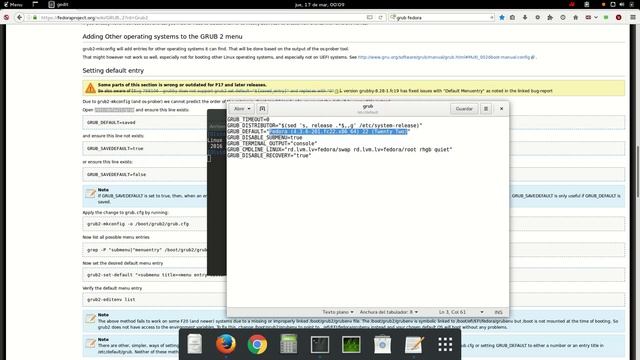Click the GRUB_SAVEDEFAULT=false code box
This screenshot has width=640, height=360.
point(144,174)
